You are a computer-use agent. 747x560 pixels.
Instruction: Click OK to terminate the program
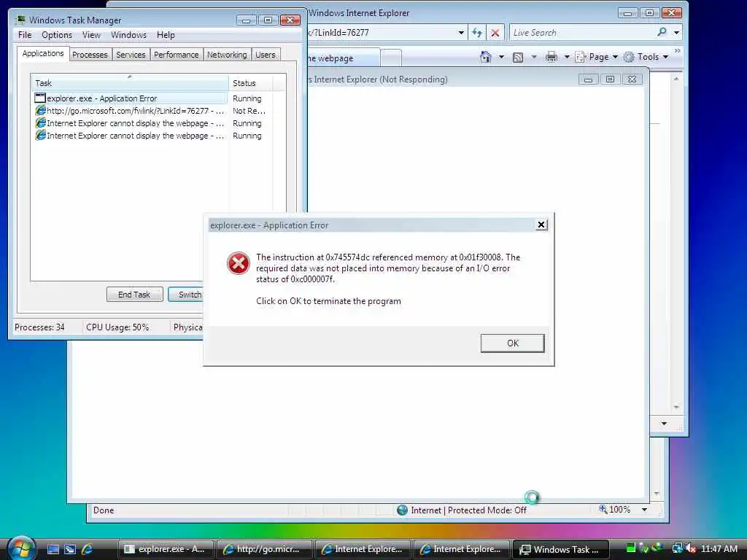pos(512,343)
